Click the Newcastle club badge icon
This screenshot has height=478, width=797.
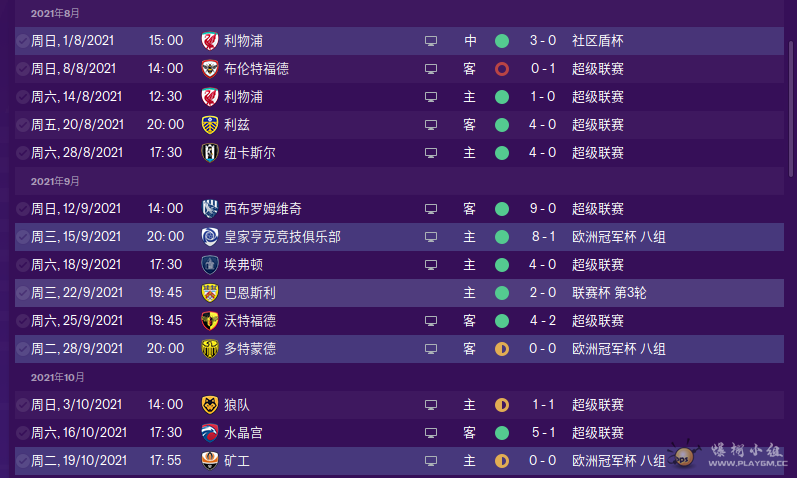(209, 153)
